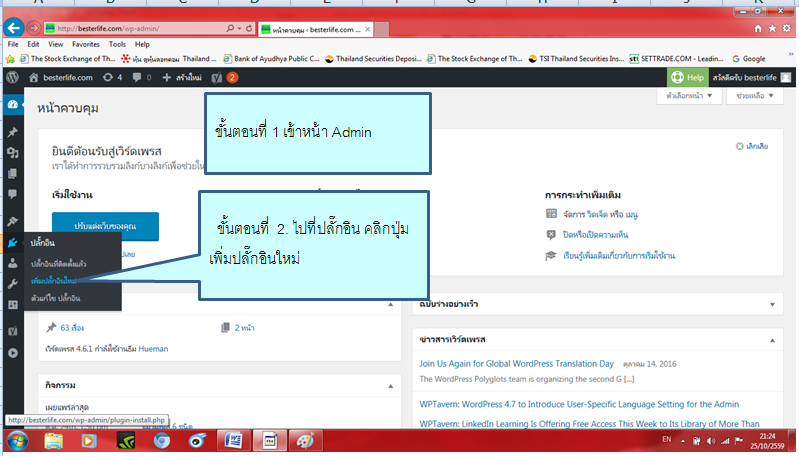Open the browser Home icon
Screen dimensions: 799x456
tap(758, 29)
